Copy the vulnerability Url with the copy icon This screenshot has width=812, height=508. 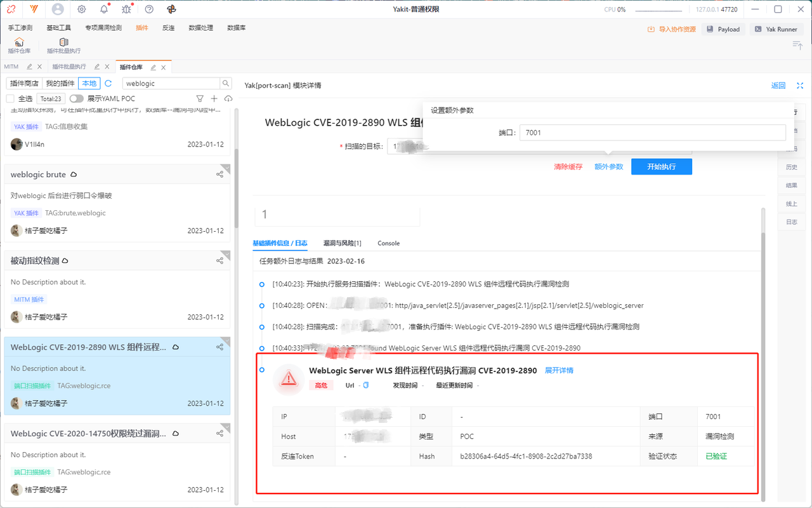[365, 385]
